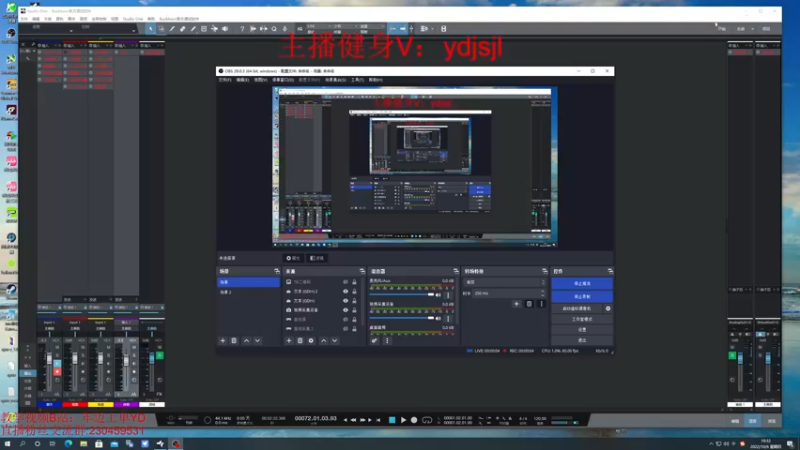Mute the Mic/Aux channel in OBS mixer

(x=438, y=295)
